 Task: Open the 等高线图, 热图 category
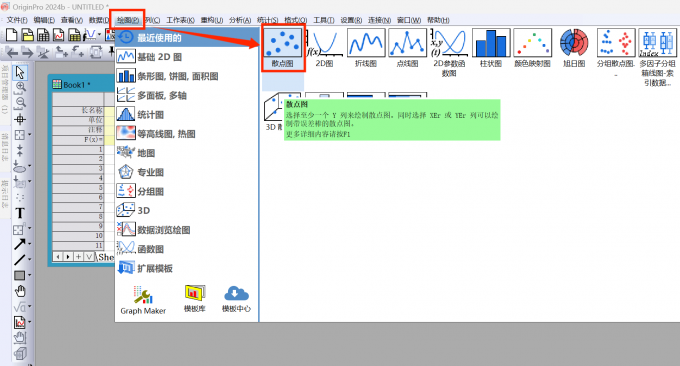[187, 134]
